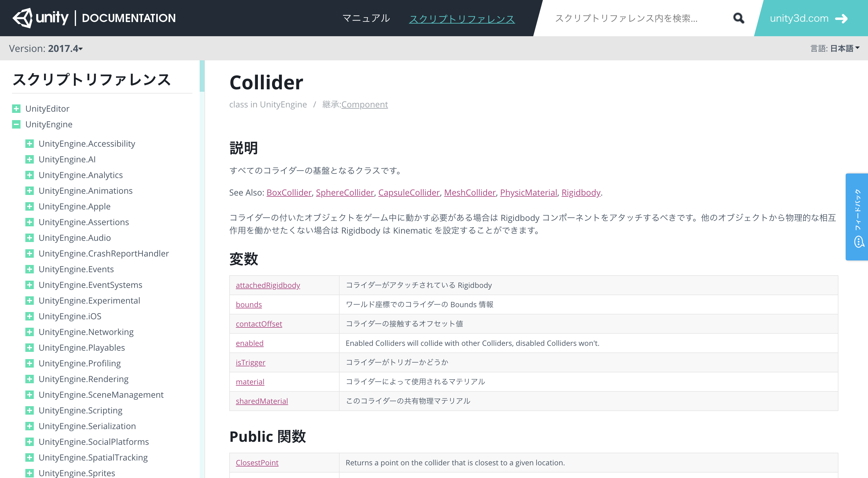Image resolution: width=868 pixels, height=478 pixels.
Task: Select the スクリプトリファレンス tab
Action: pos(463,18)
